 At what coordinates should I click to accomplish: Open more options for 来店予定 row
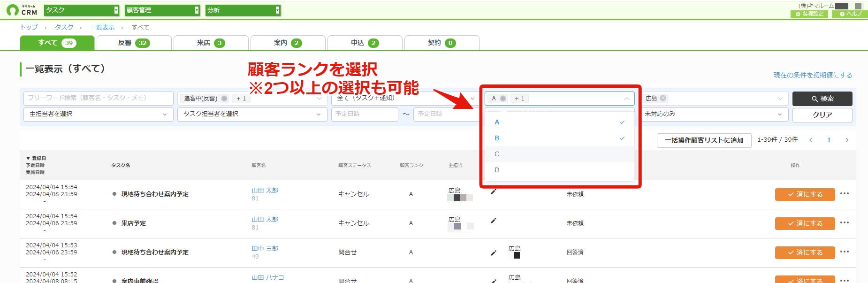[x=845, y=222]
